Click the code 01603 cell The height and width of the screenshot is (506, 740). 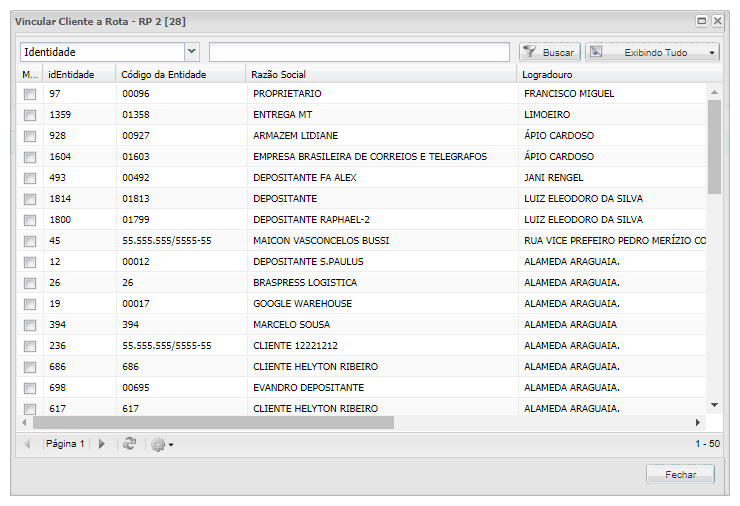pyautogui.click(x=181, y=157)
